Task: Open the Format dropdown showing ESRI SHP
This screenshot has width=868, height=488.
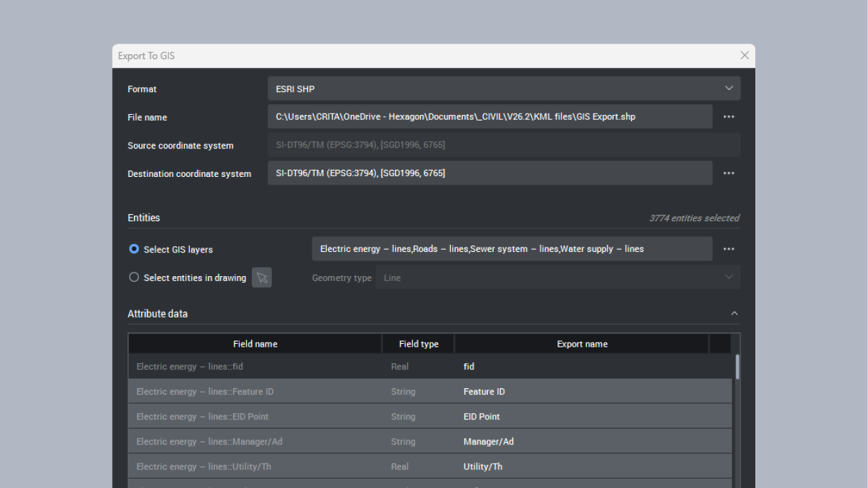Action: (x=504, y=88)
